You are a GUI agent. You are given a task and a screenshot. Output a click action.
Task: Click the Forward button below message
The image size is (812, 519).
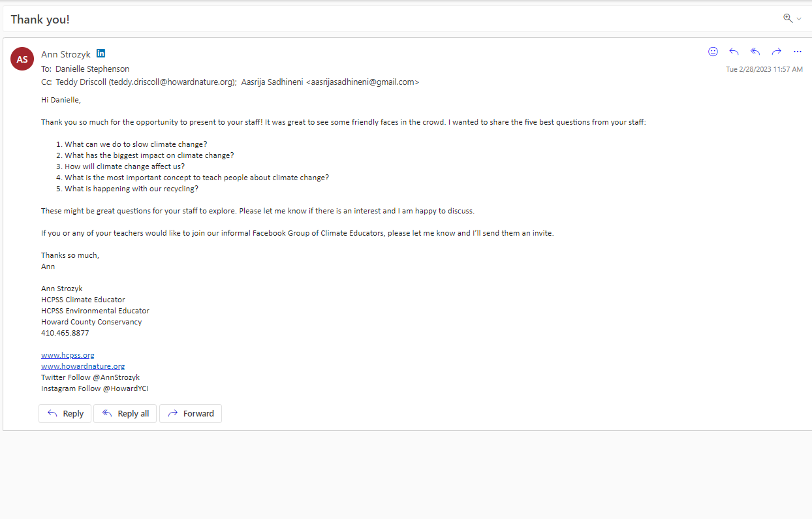191,413
